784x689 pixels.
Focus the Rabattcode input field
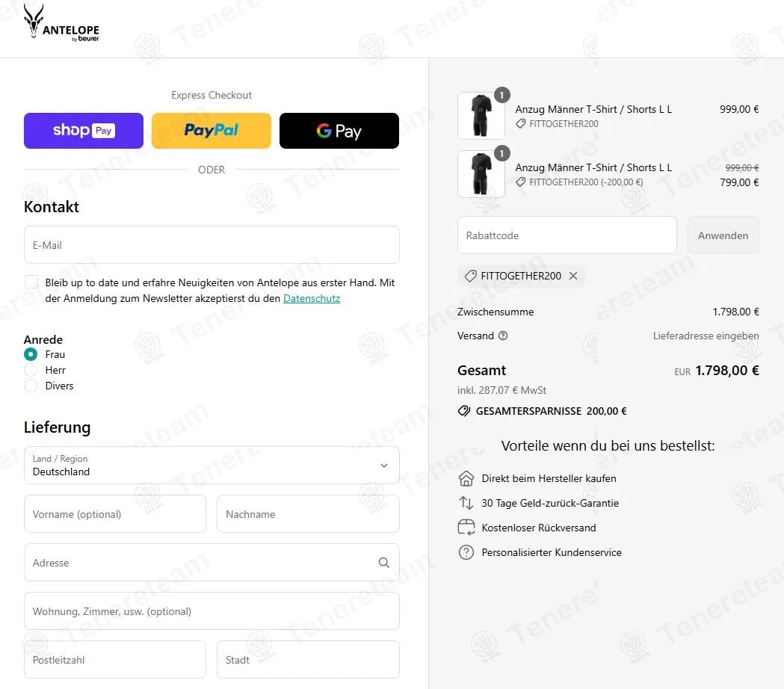[567, 235]
